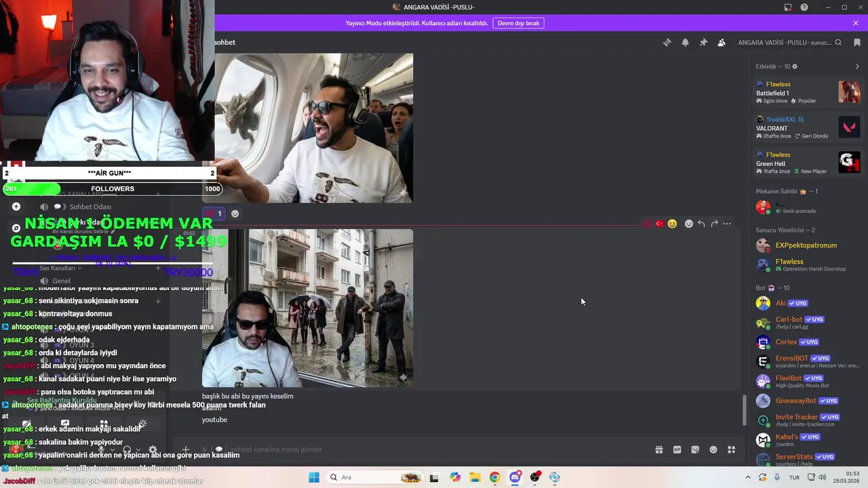Image resolution: width=868 pixels, height=488 pixels.
Task: Open user settings gear in user panel
Action: (x=153, y=449)
